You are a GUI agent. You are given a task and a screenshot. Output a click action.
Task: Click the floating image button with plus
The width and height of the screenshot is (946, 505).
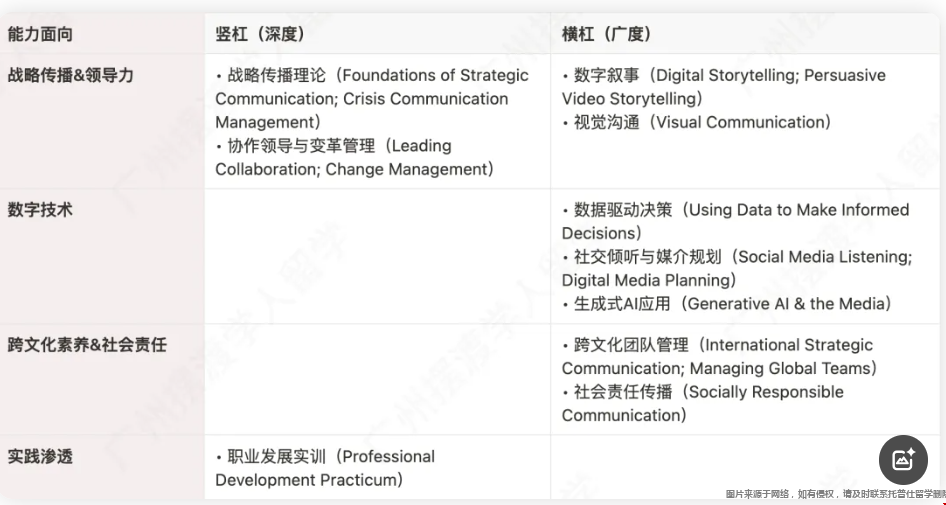tap(903, 459)
